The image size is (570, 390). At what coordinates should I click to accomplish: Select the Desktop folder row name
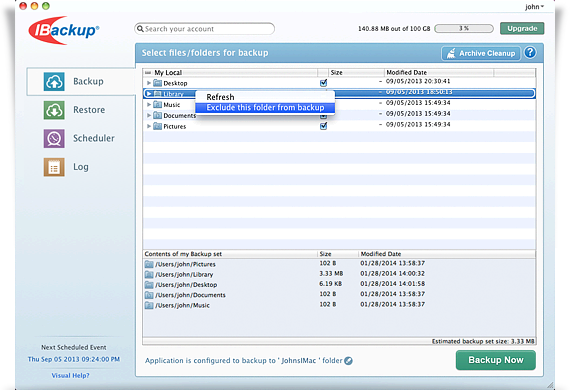(x=175, y=83)
